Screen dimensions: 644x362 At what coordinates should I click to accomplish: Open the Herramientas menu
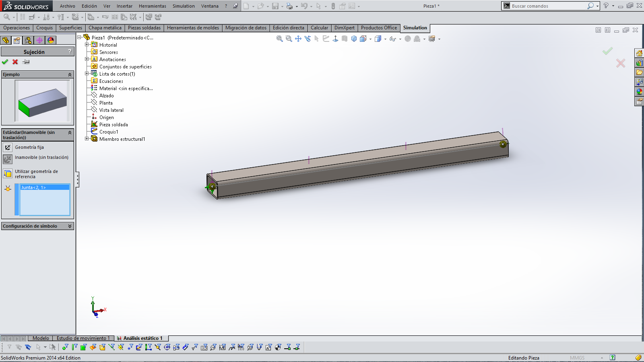(152, 6)
